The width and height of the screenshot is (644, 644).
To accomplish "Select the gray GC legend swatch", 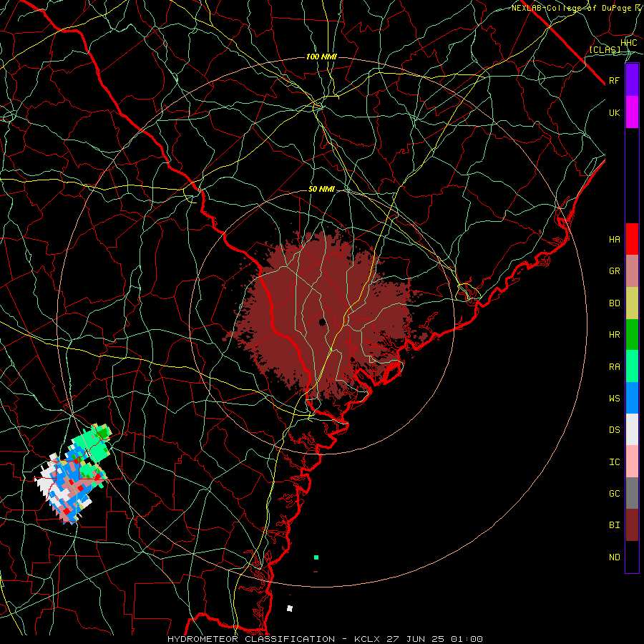I will click(632, 493).
